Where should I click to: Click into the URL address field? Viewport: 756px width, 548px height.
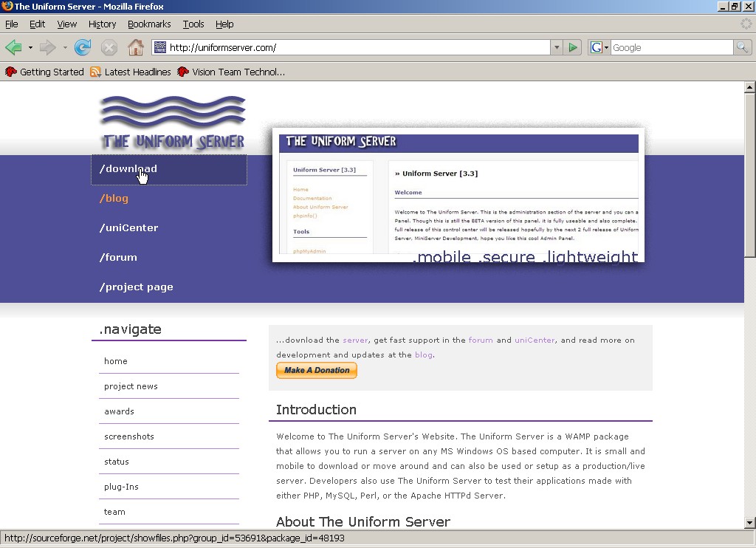click(x=358, y=47)
